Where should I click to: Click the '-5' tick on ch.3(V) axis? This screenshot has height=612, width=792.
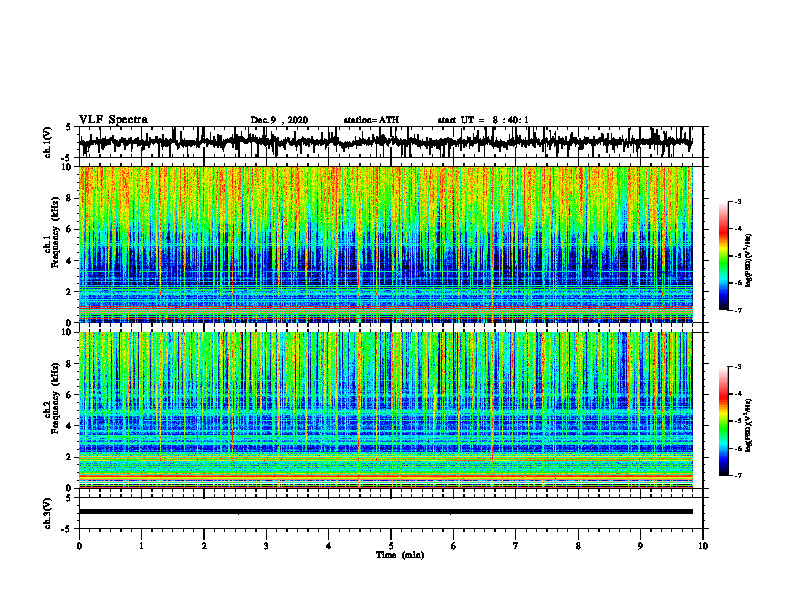point(67,529)
